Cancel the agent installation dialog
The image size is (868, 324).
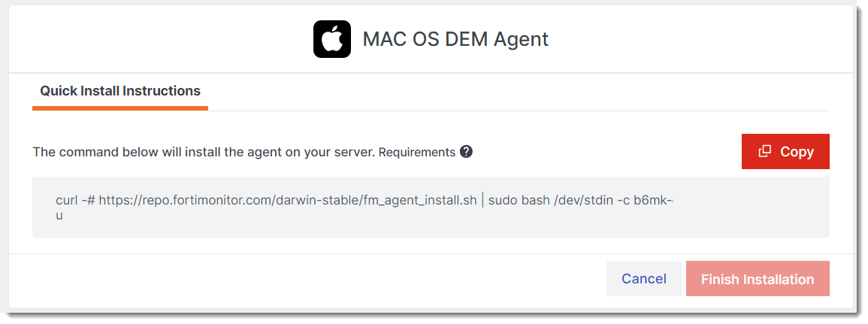[x=643, y=279]
